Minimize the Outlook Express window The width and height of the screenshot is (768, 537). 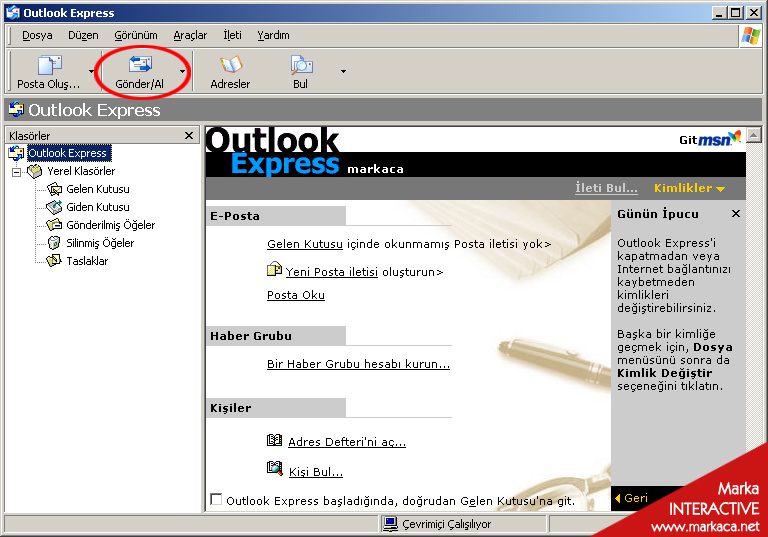[719, 13]
